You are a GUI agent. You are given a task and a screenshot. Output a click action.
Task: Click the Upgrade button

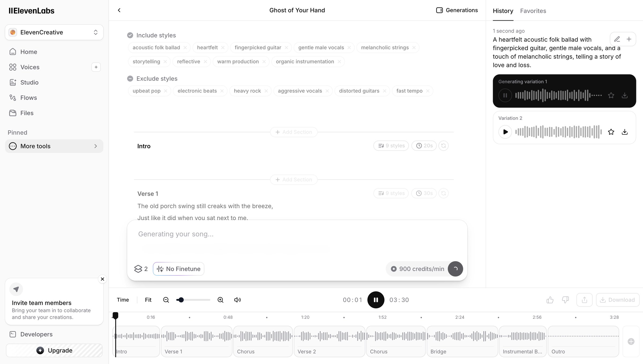(54, 350)
